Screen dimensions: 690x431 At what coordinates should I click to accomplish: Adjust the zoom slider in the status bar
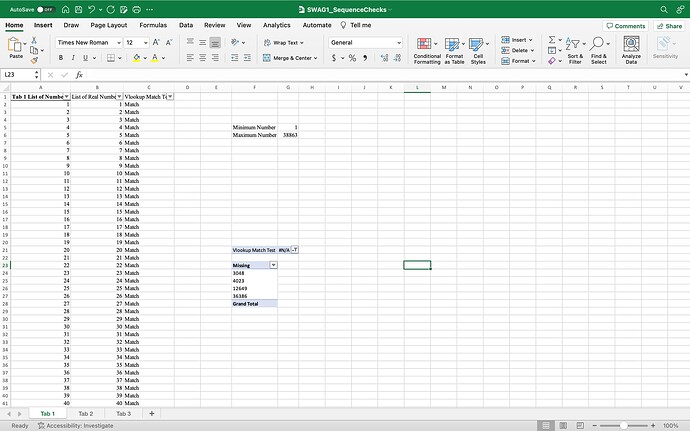[623, 426]
